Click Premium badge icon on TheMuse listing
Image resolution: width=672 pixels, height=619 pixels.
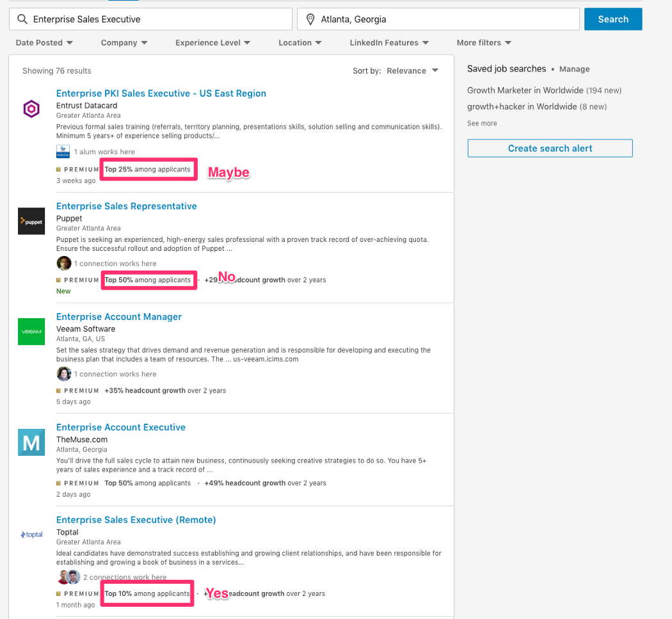59,483
